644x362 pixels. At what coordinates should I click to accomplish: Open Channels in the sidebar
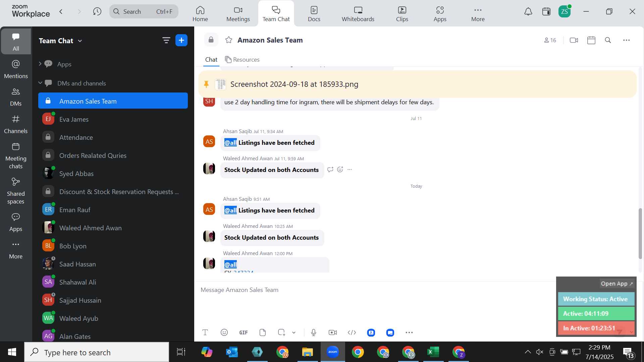(16, 125)
